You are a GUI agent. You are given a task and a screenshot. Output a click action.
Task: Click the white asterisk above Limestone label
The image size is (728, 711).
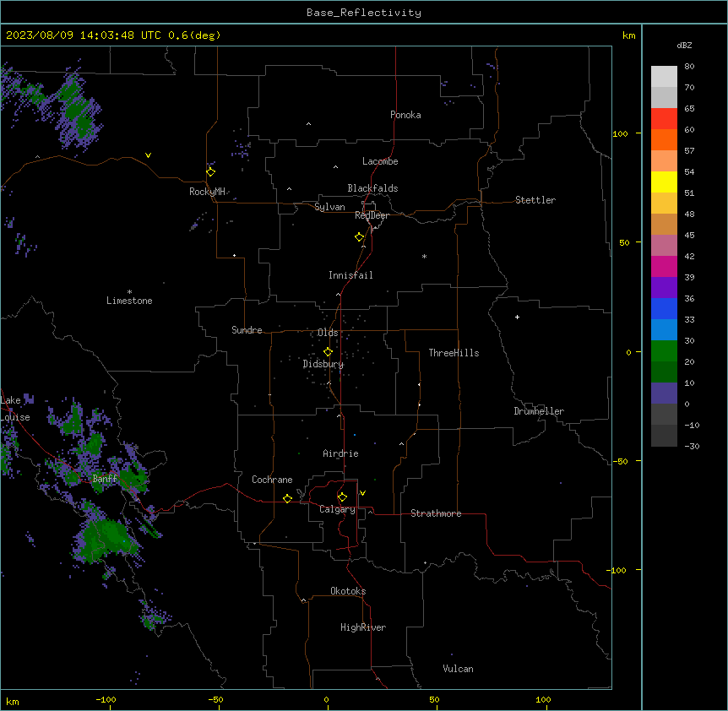tap(129, 291)
